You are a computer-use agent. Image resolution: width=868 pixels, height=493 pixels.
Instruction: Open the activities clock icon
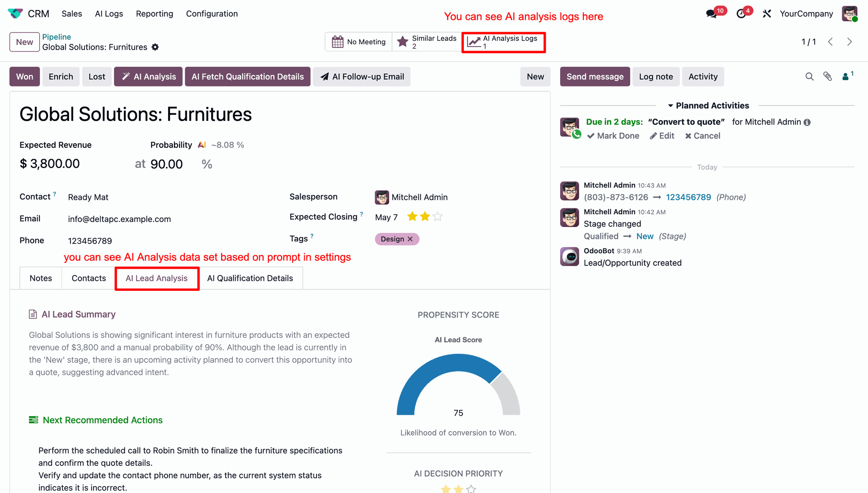coord(741,14)
